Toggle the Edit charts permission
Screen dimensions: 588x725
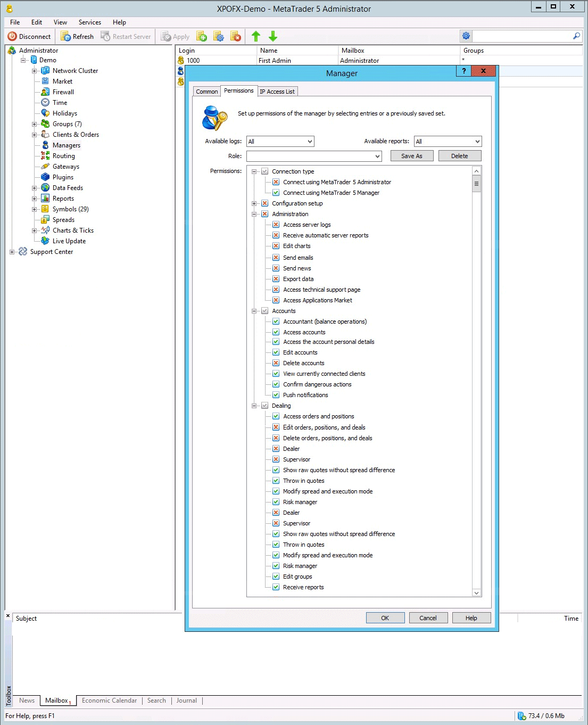click(276, 246)
